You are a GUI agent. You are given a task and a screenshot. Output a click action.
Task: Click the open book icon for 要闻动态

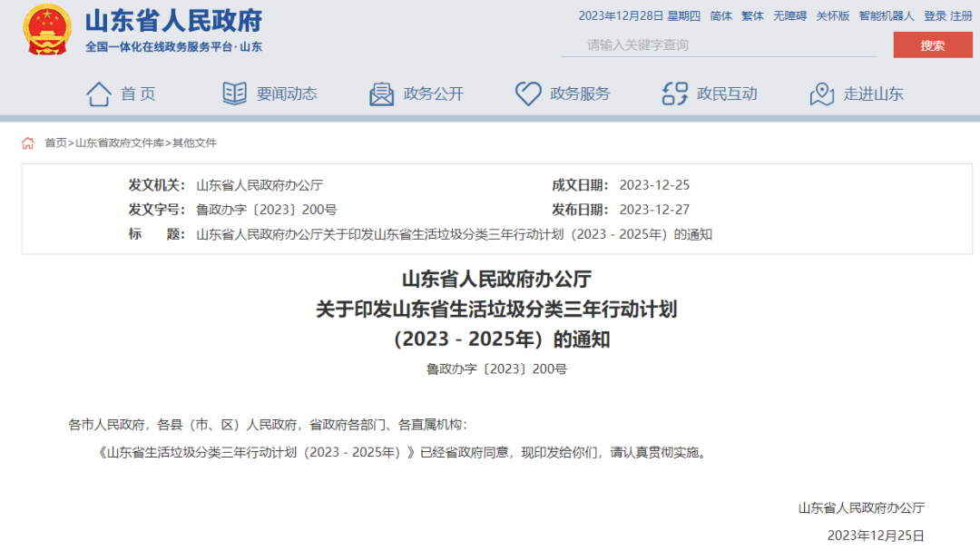coord(235,93)
